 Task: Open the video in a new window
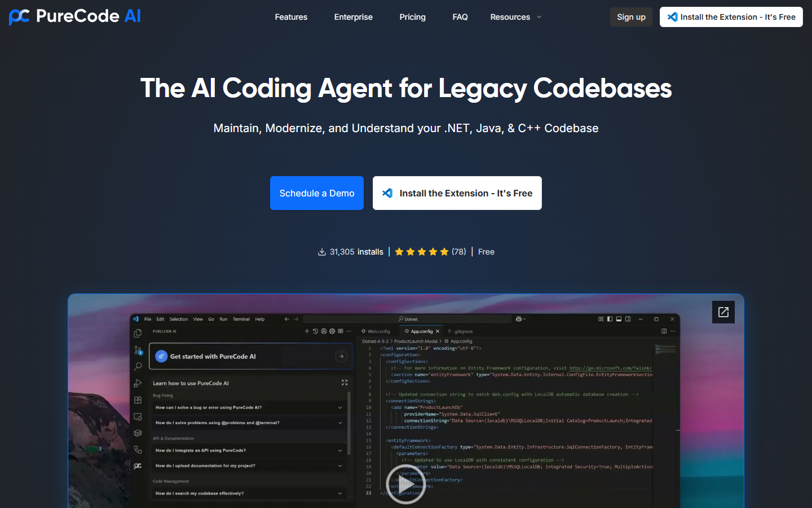(x=723, y=312)
